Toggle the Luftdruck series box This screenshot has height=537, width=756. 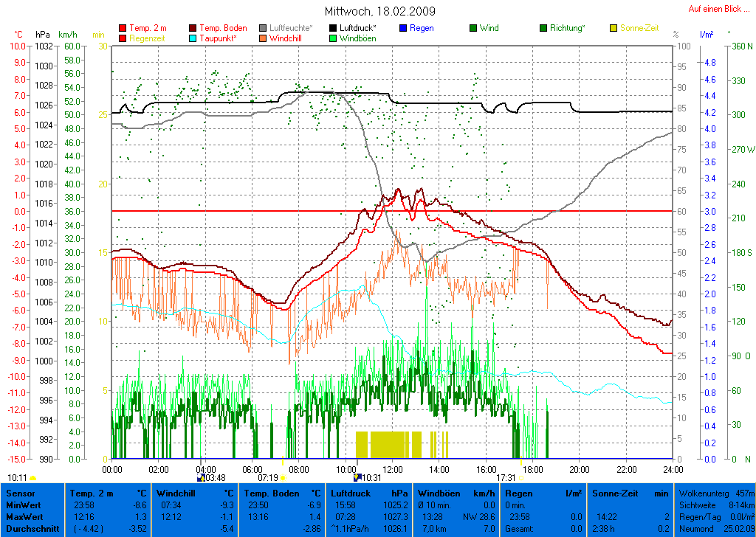[333, 29]
